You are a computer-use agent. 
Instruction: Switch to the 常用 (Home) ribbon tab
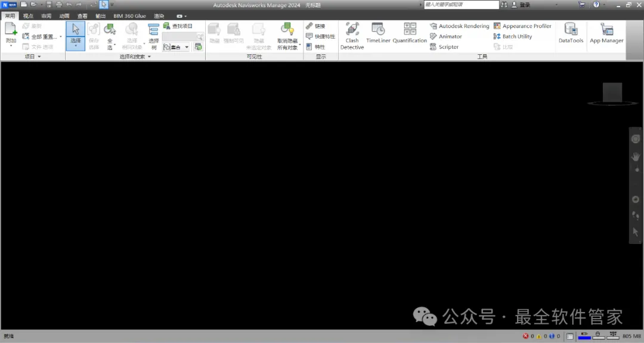10,16
